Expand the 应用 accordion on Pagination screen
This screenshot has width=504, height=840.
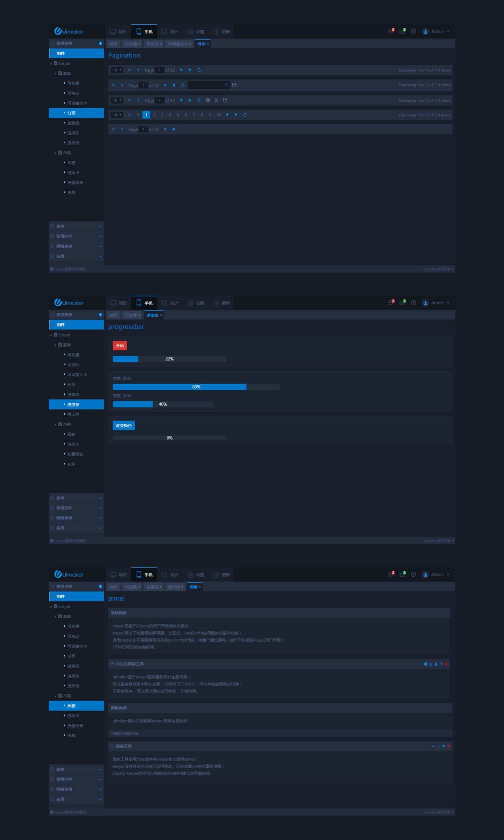pyautogui.click(x=76, y=256)
